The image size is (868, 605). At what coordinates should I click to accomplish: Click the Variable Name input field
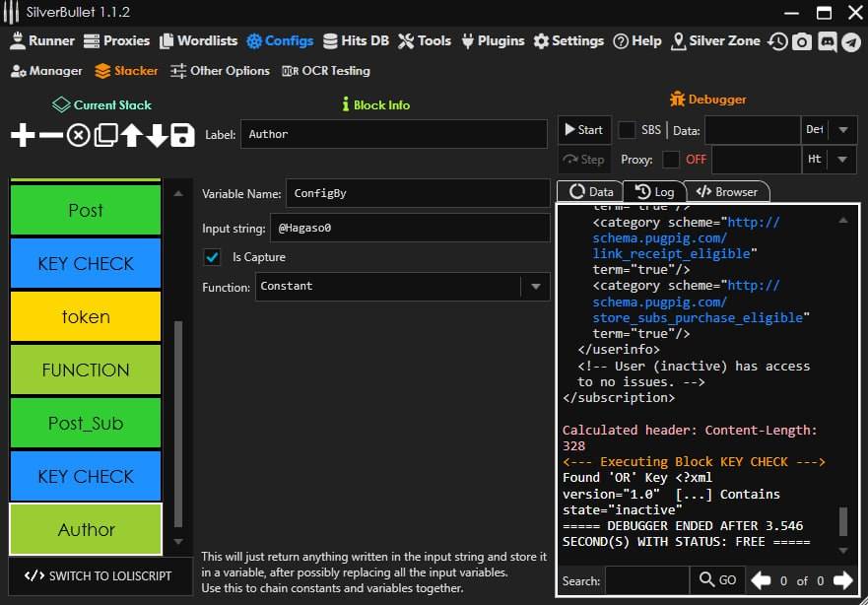(x=418, y=194)
